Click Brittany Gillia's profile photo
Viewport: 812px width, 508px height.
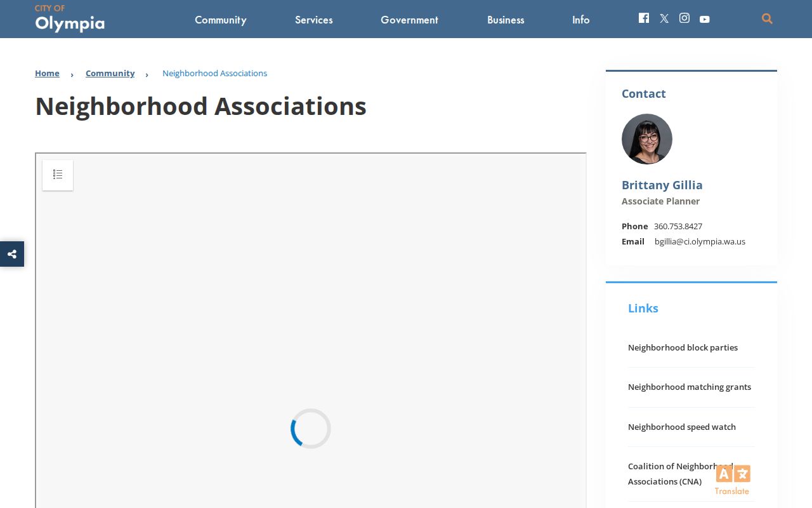tap(647, 139)
